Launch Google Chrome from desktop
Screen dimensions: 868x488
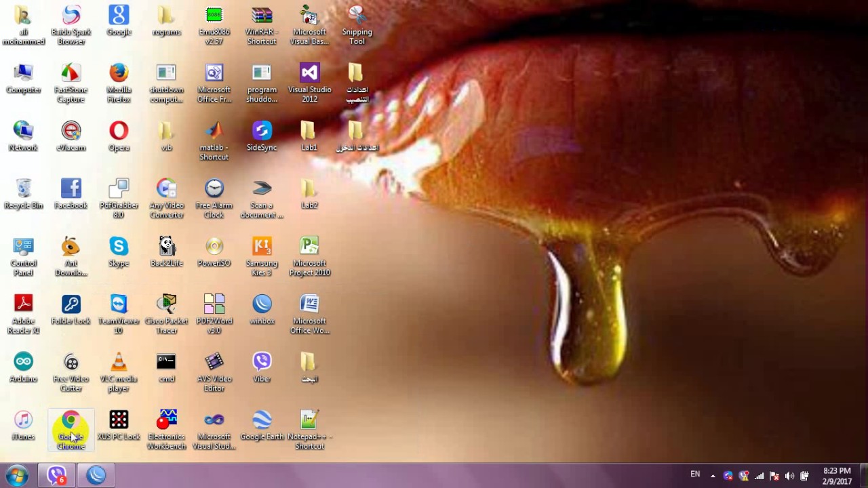coord(71,430)
